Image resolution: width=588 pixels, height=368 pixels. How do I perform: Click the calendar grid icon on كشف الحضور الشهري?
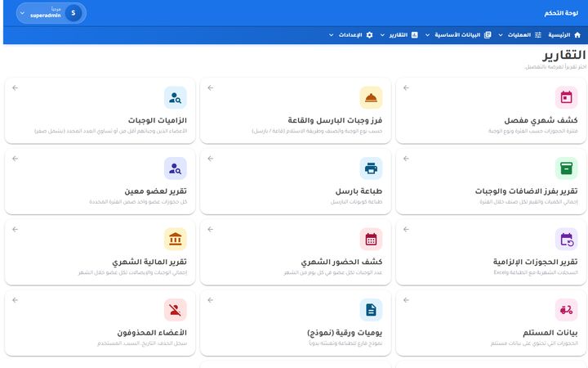coord(371,239)
